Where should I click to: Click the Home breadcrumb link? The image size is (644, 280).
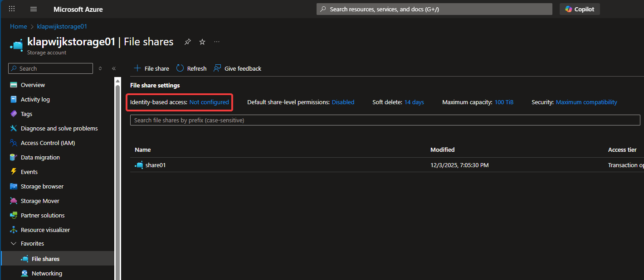pos(19,27)
